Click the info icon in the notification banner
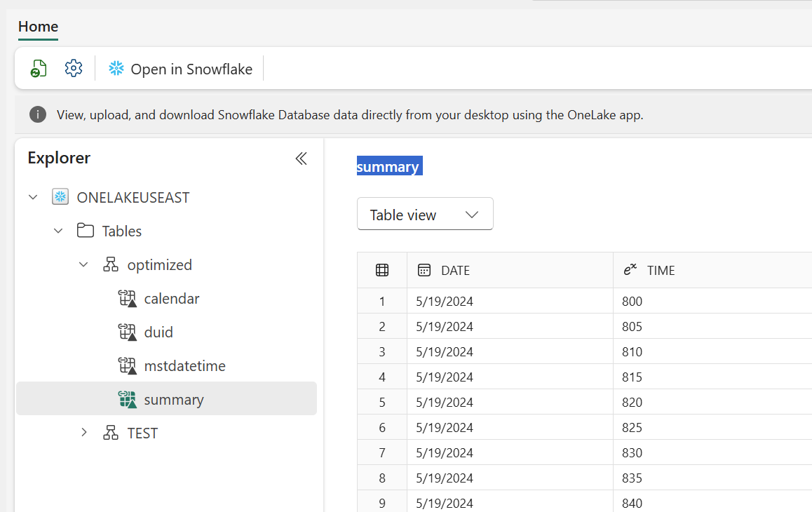The width and height of the screenshot is (812, 512). point(37,114)
